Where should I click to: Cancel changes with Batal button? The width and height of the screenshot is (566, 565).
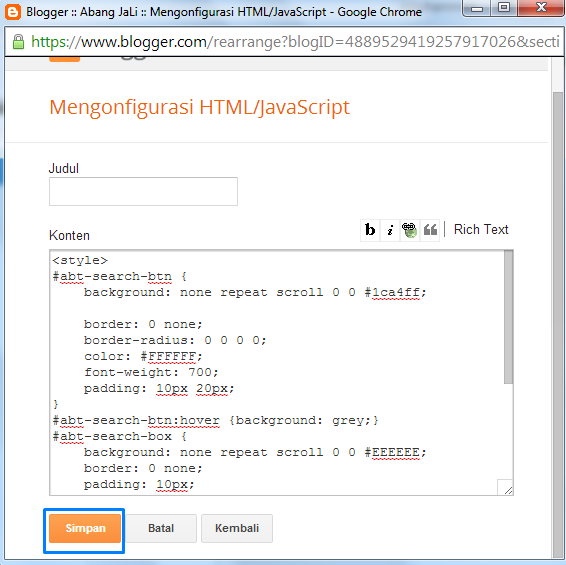pos(161,528)
